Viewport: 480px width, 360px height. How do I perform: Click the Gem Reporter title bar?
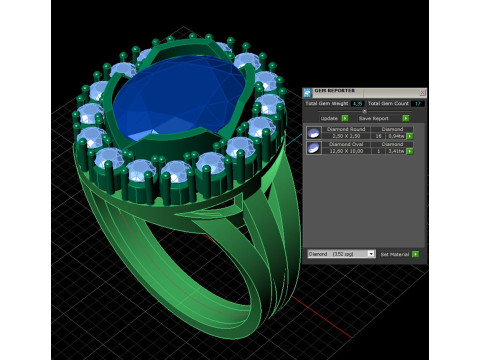click(364, 92)
